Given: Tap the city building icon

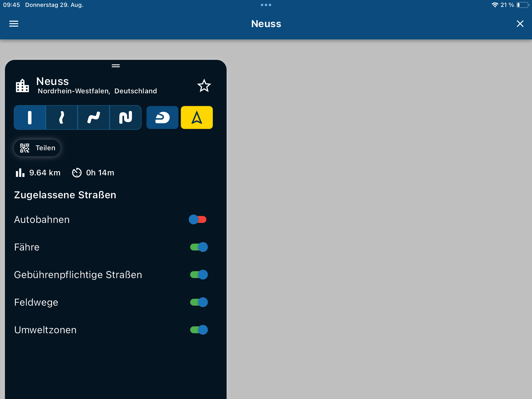Looking at the screenshot, I should coord(22,86).
